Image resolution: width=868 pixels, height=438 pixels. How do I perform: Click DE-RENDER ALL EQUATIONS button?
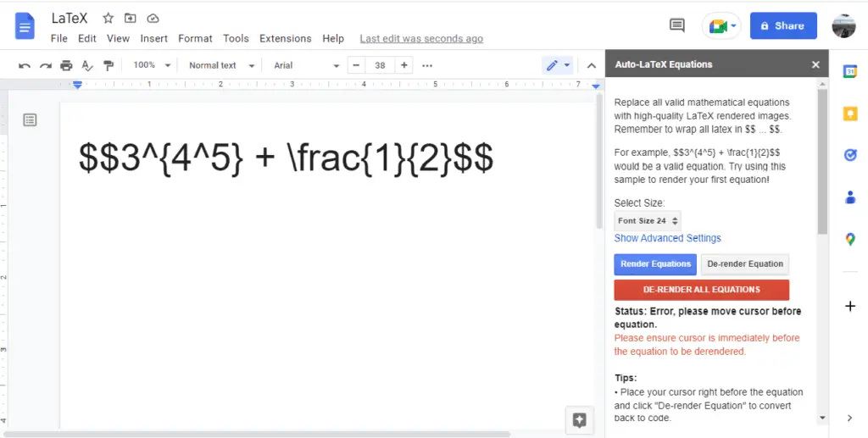[x=701, y=290]
